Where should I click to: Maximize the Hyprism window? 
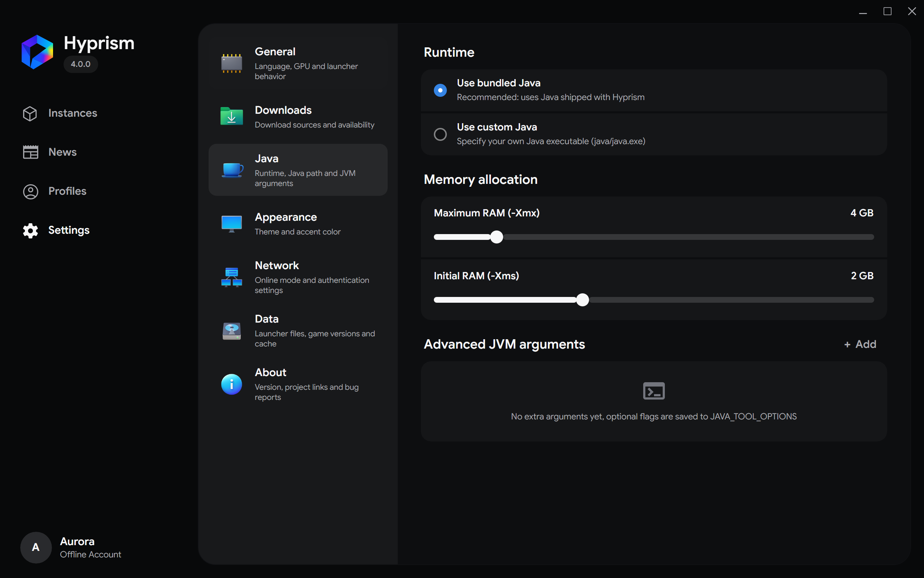point(887,12)
